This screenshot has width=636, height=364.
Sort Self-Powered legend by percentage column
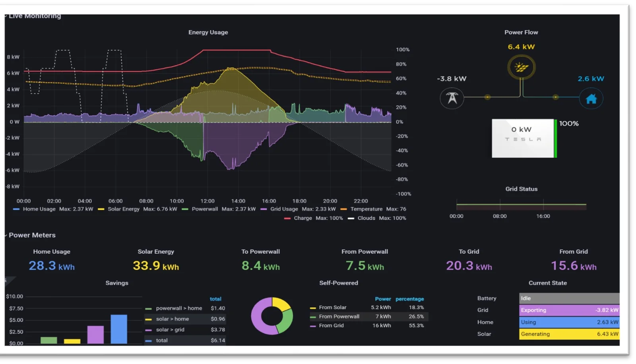(409, 299)
